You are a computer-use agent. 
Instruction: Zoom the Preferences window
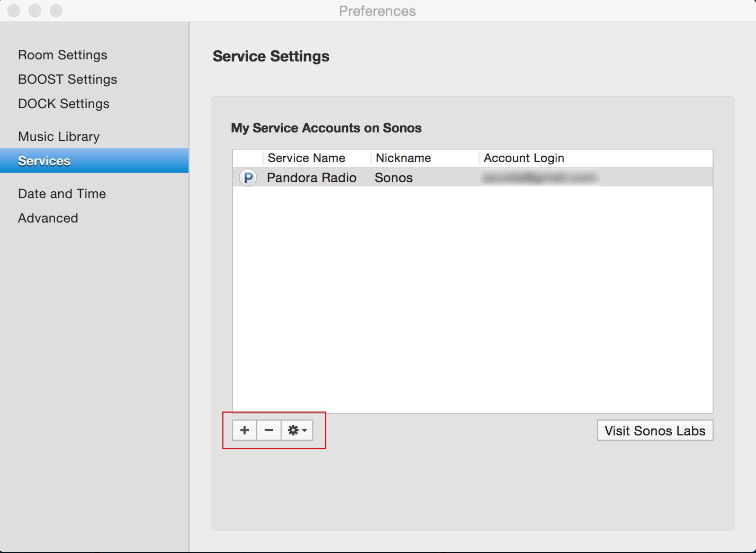click(x=56, y=11)
